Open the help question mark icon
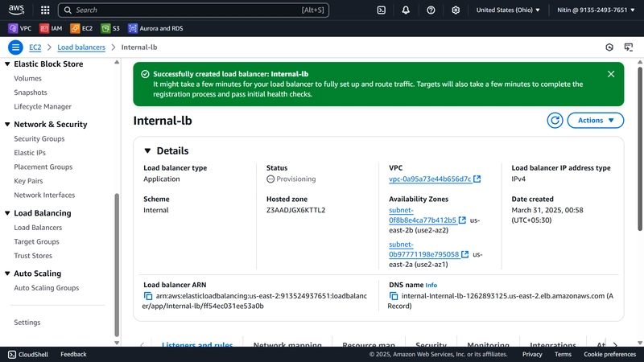Image resolution: width=644 pixels, height=362 pixels. pos(431,10)
